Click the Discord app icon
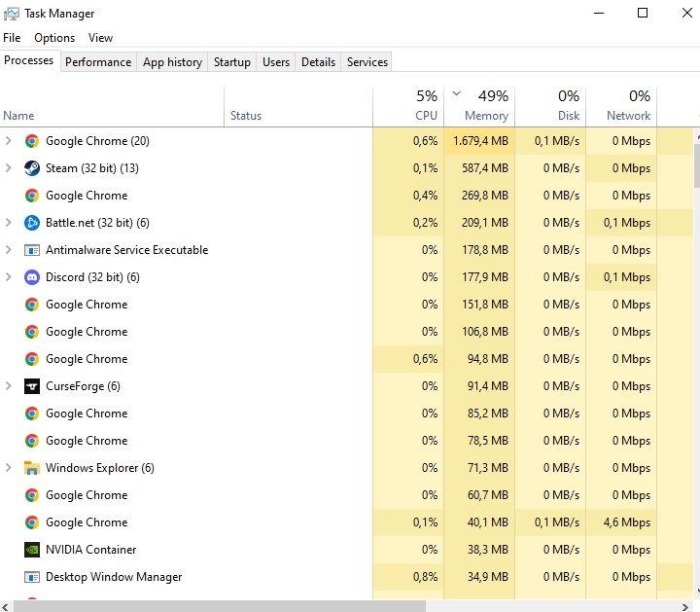The image size is (700, 612). tap(32, 277)
